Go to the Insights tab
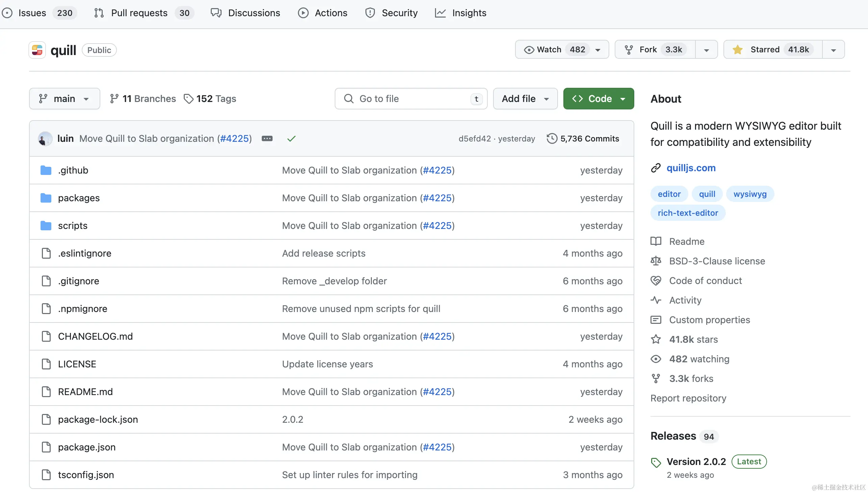 (469, 13)
